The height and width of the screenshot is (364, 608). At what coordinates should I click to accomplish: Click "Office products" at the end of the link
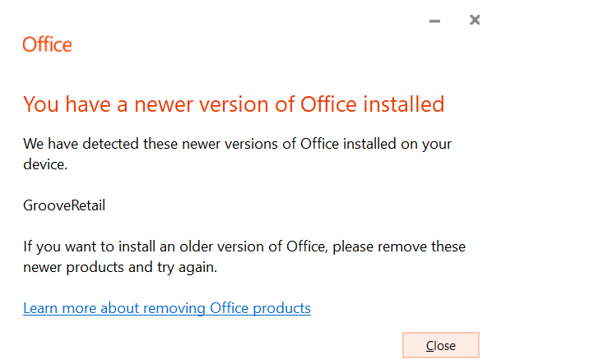(x=261, y=308)
